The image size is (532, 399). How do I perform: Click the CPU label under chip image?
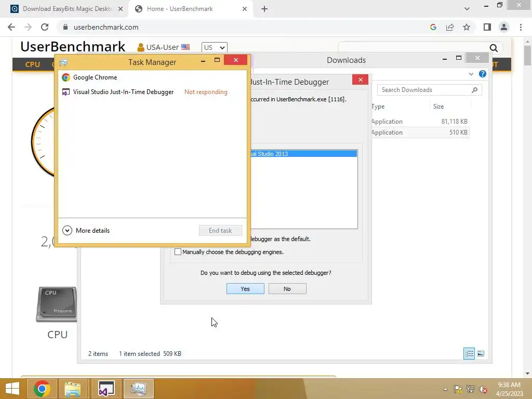point(57,335)
